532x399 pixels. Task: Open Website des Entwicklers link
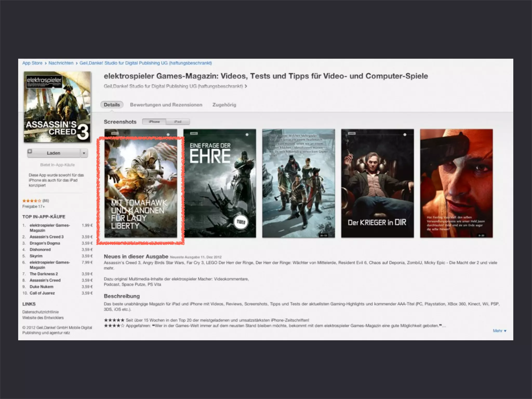point(43,318)
